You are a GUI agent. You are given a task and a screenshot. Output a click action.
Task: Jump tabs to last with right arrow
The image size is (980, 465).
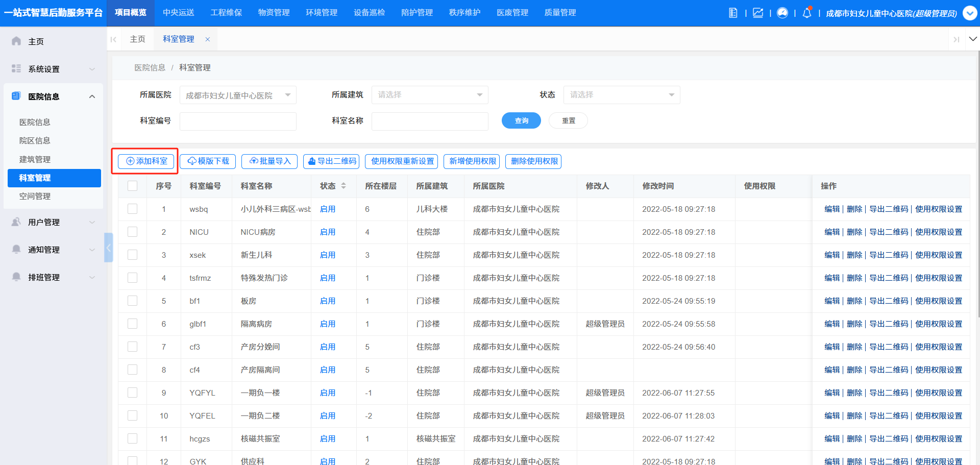pyautogui.click(x=957, y=39)
